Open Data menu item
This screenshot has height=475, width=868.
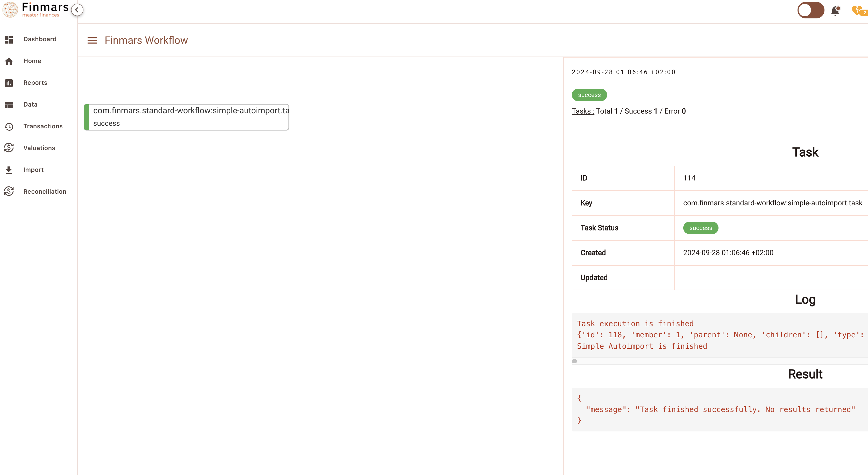click(x=30, y=104)
